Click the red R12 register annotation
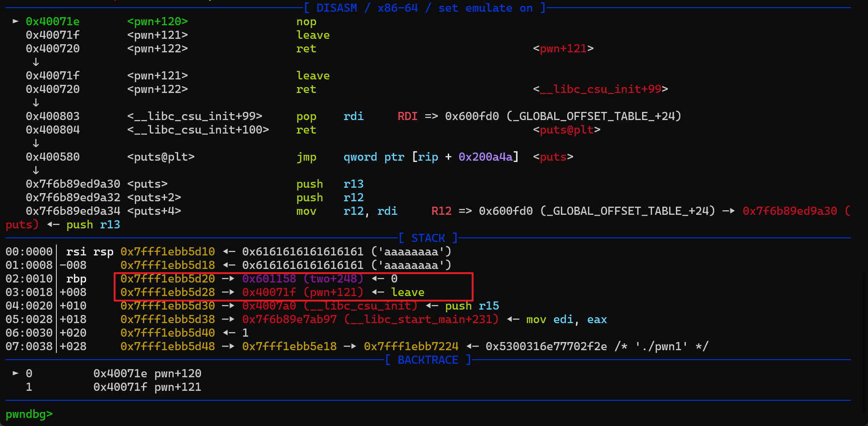Image resolution: width=868 pixels, height=426 pixels. click(x=441, y=211)
